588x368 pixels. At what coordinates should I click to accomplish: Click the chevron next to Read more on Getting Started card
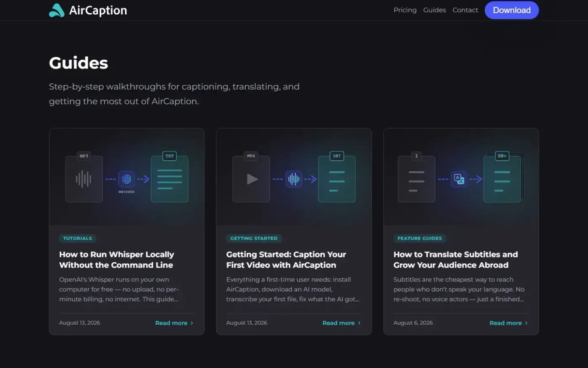(359, 323)
